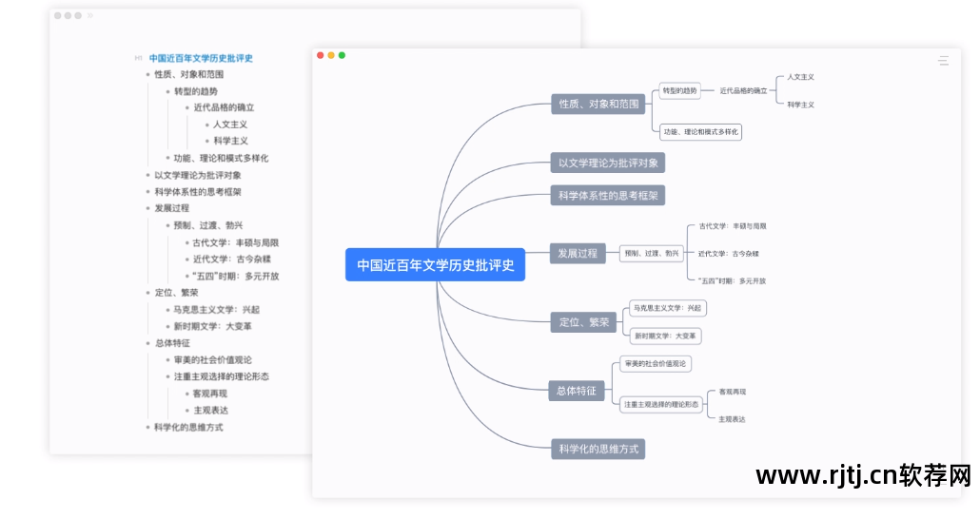980x519 pixels.
Task: Click 近代品格的确立 subnode in mind map
Action: pyautogui.click(x=742, y=91)
